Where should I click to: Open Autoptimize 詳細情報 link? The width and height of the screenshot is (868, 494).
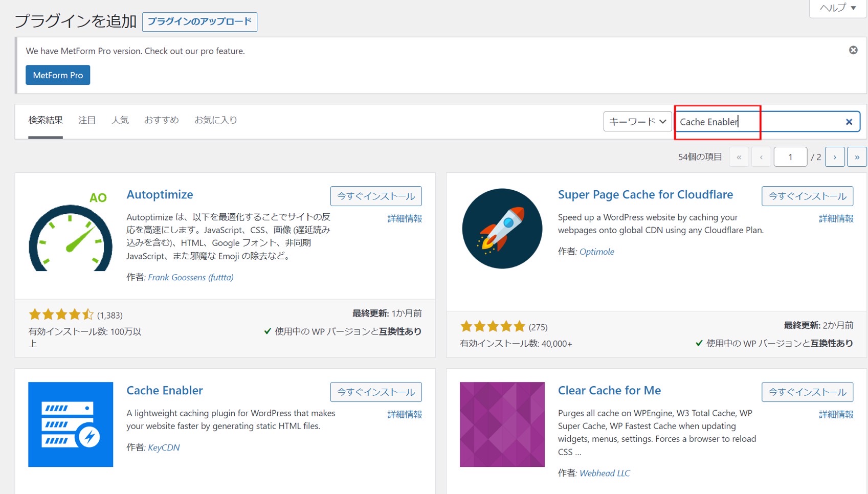pos(405,219)
